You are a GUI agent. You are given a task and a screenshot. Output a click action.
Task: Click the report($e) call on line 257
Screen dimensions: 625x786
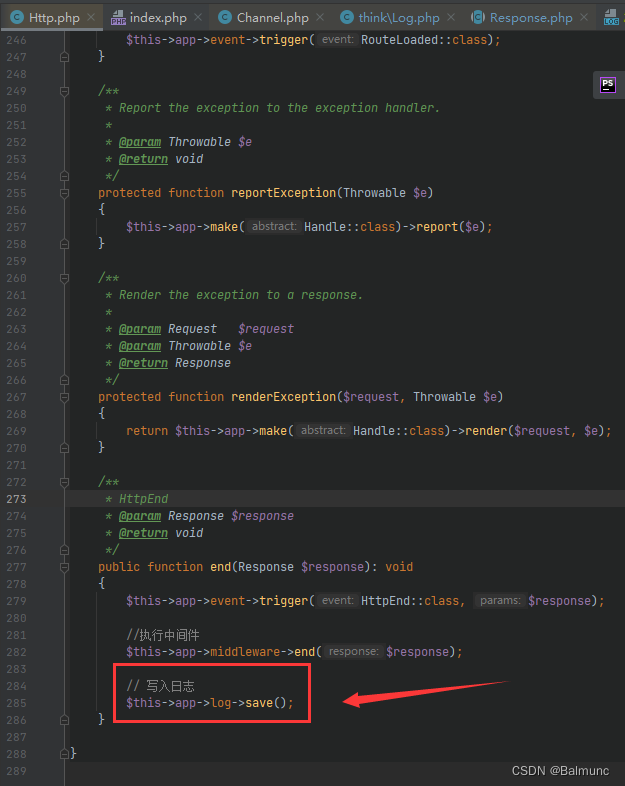point(450,227)
